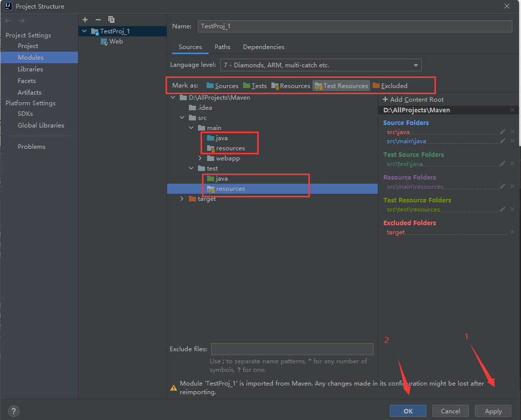The width and height of the screenshot is (521, 420).
Task: Expand the webapp folder
Action: (200, 158)
